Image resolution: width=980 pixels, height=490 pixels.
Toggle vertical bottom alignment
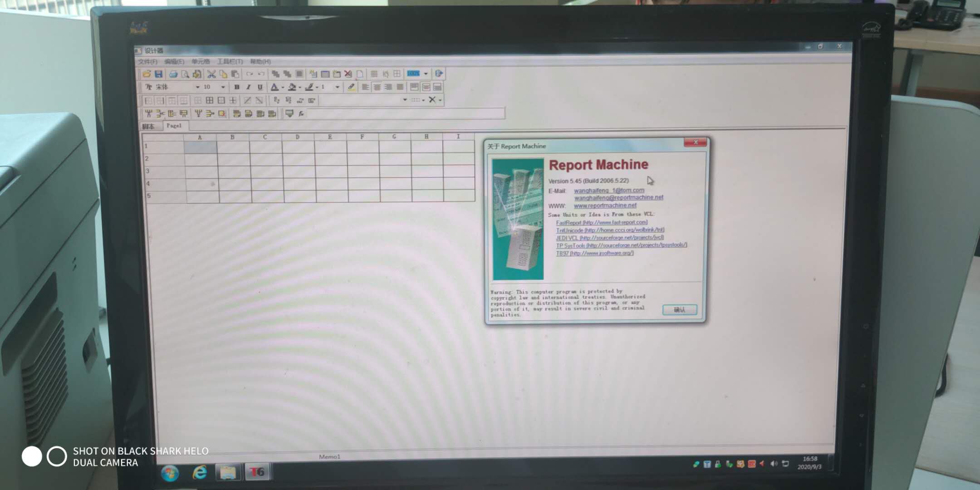click(437, 87)
